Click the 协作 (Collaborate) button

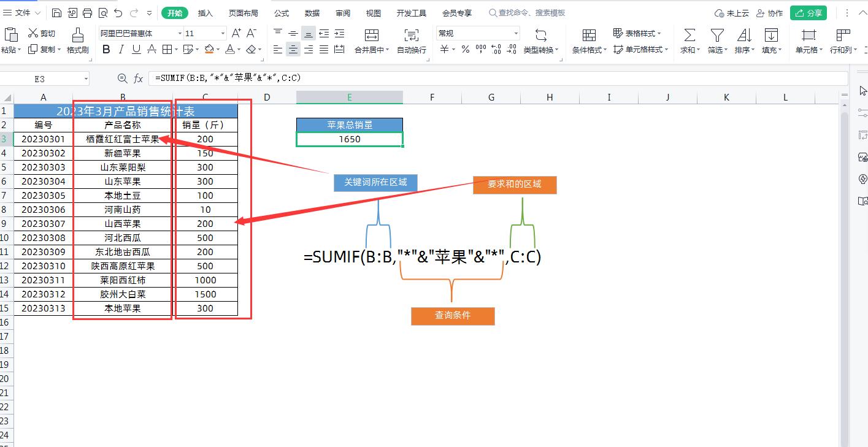tap(769, 13)
